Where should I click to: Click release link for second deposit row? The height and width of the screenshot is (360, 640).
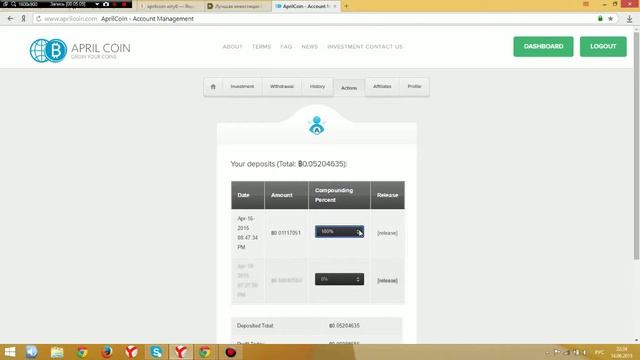[x=387, y=280]
